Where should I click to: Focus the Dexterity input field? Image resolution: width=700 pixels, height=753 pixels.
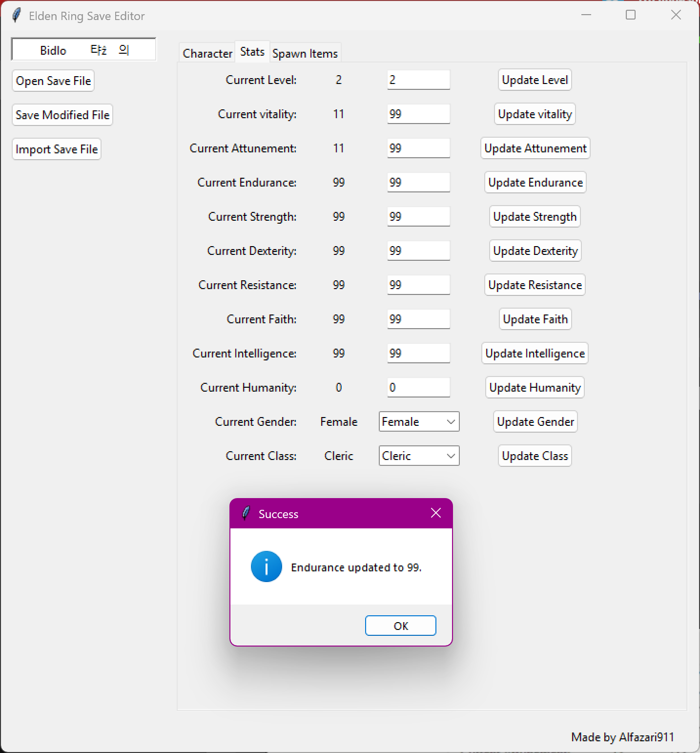[419, 251]
